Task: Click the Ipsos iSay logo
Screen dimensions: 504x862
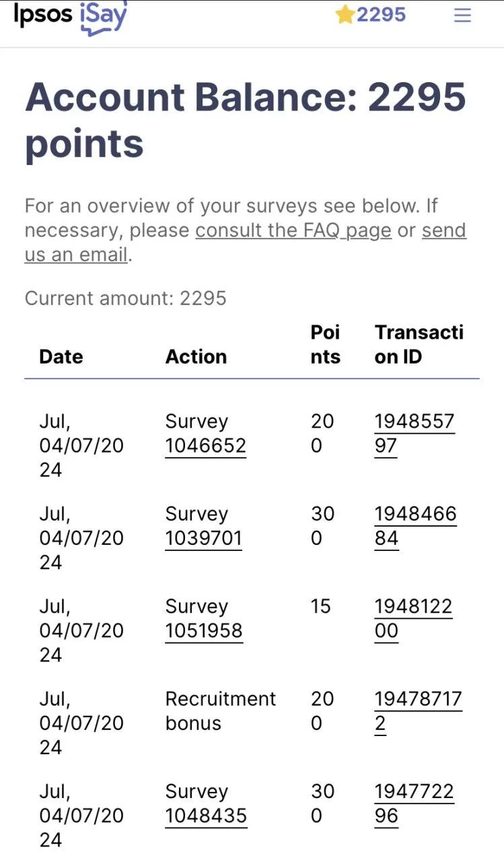Action: click(x=70, y=16)
